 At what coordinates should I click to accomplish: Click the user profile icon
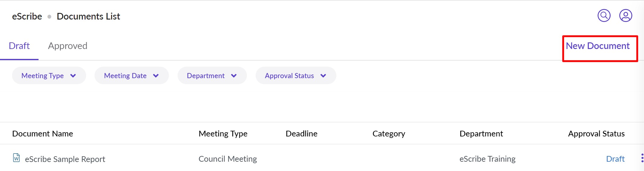[x=625, y=16]
